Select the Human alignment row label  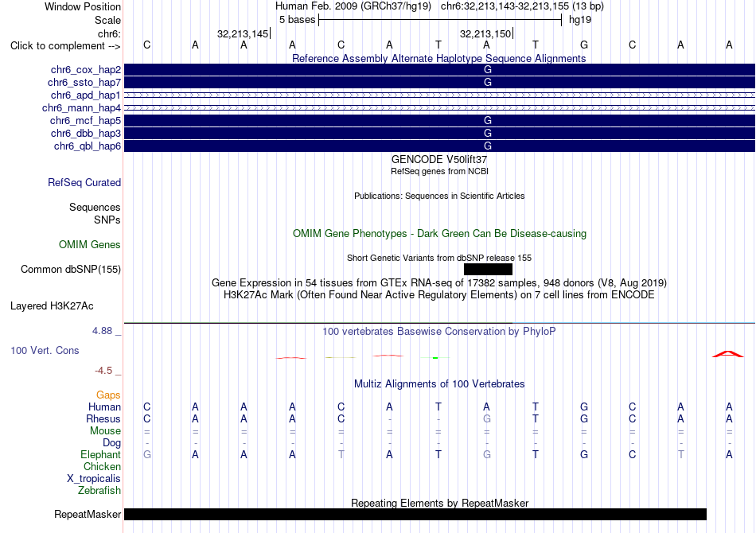(104, 407)
